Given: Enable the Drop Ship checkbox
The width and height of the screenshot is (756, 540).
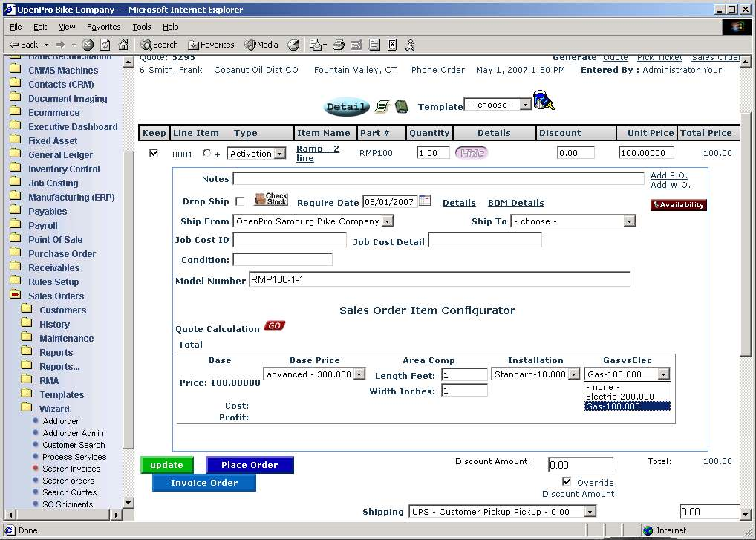Looking at the screenshot, I should click(x=240, y=202).
